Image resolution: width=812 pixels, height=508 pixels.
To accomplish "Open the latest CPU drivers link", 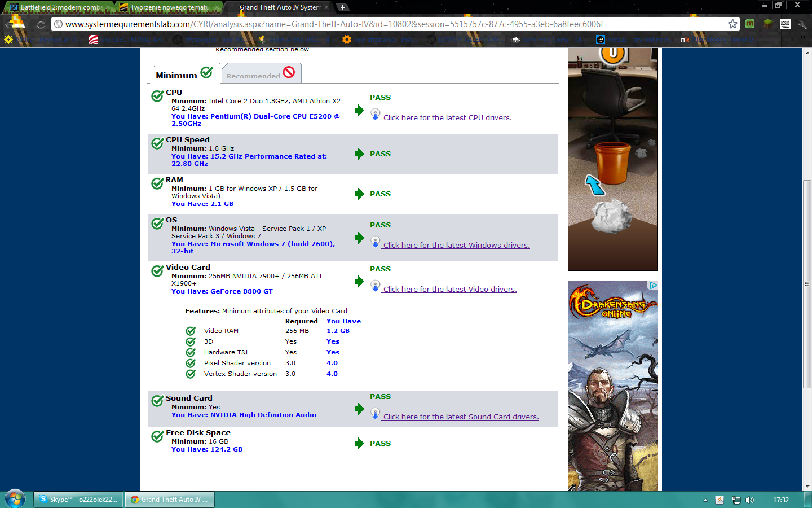I will [x=447, y=118].
